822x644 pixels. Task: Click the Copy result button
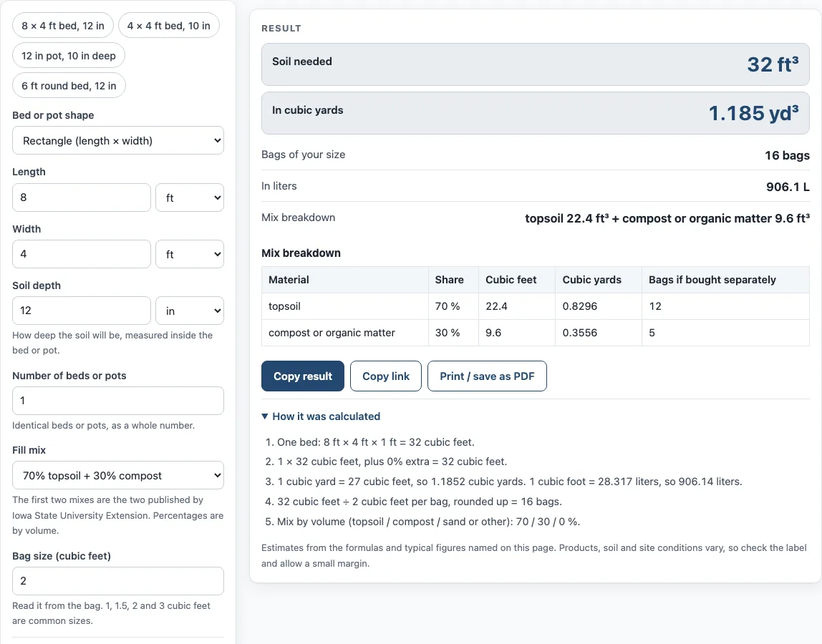click(303, 376)
